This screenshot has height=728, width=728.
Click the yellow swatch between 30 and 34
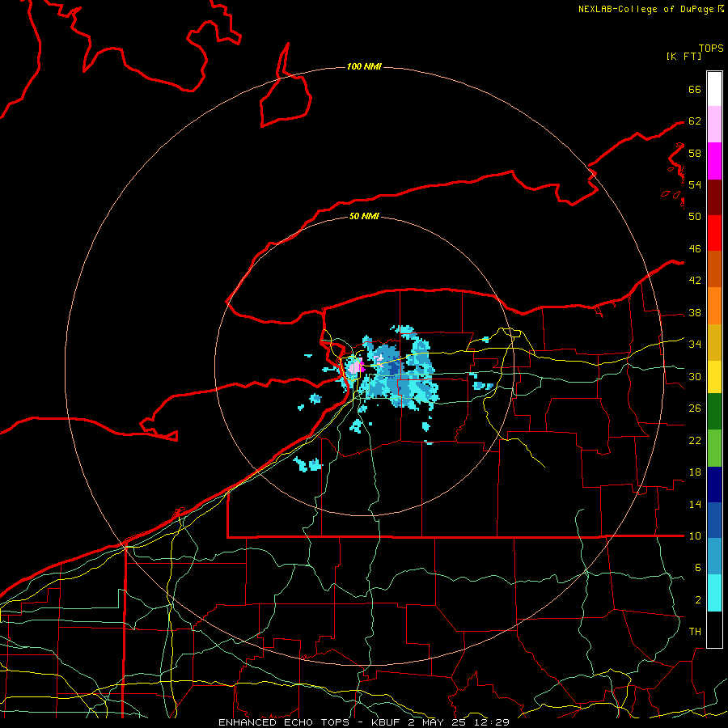(714, 376)
